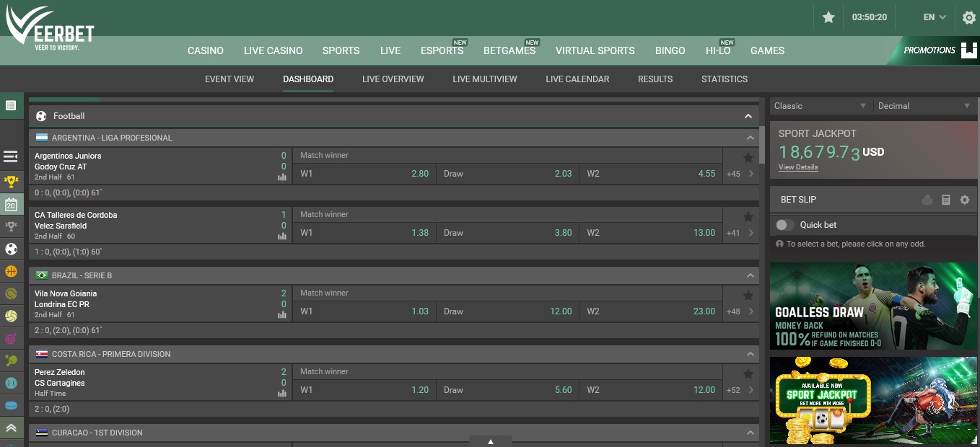This screenshot has width=980, height=447.
Task: Open the Sport Jackpot promo banner
Action: [x=873, y=400]
